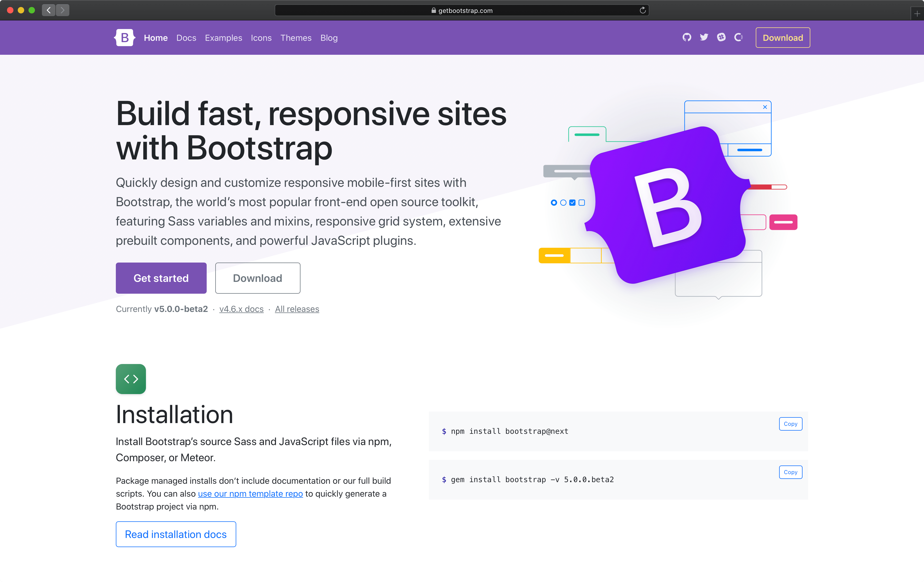Click the code bracket icon above Installation
The image size is (924, 582).
(x=131, y=379)
